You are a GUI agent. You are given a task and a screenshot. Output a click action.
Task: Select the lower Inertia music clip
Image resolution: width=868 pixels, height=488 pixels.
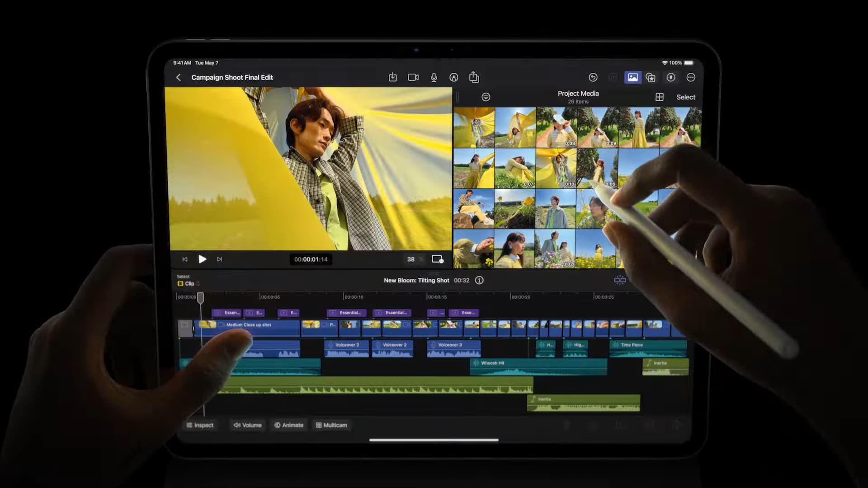tap(583, 403)
